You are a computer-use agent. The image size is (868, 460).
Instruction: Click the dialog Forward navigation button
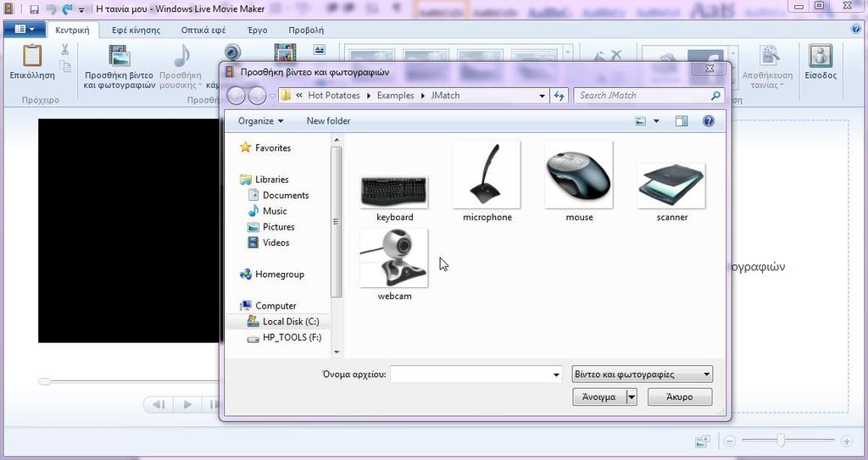(x=257, y=96)
